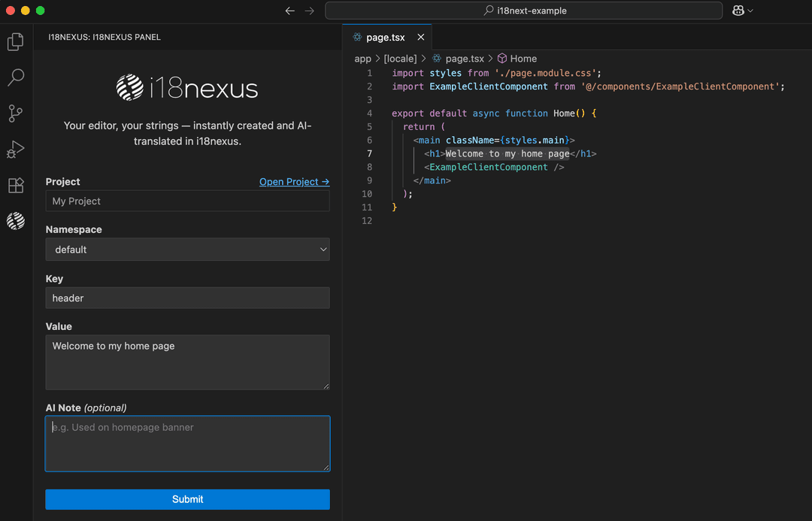Follow the Open Project link
Viewport: 812px width, 521px height.
pos(294,181)
